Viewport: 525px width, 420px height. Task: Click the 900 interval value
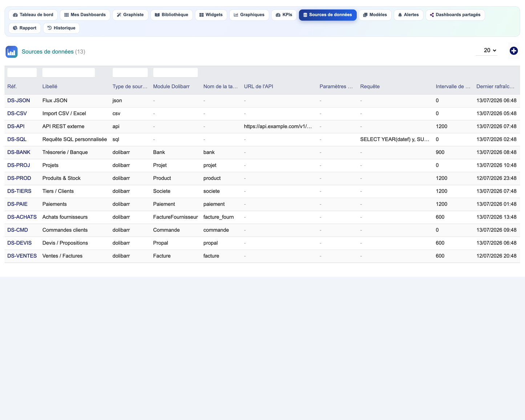(440, 152)
